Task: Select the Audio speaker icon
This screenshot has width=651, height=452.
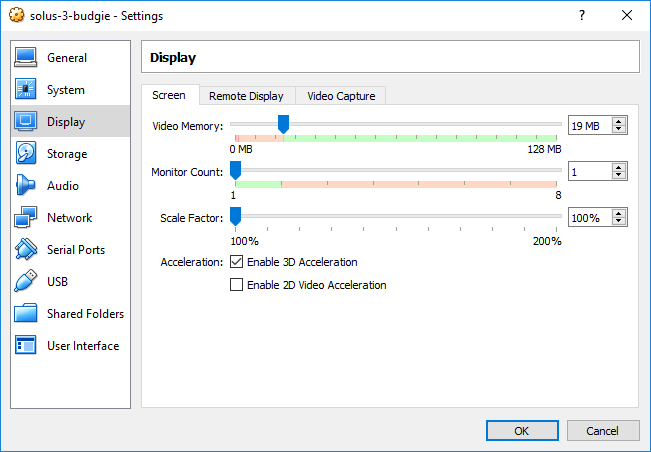Action: click(25, 185)
